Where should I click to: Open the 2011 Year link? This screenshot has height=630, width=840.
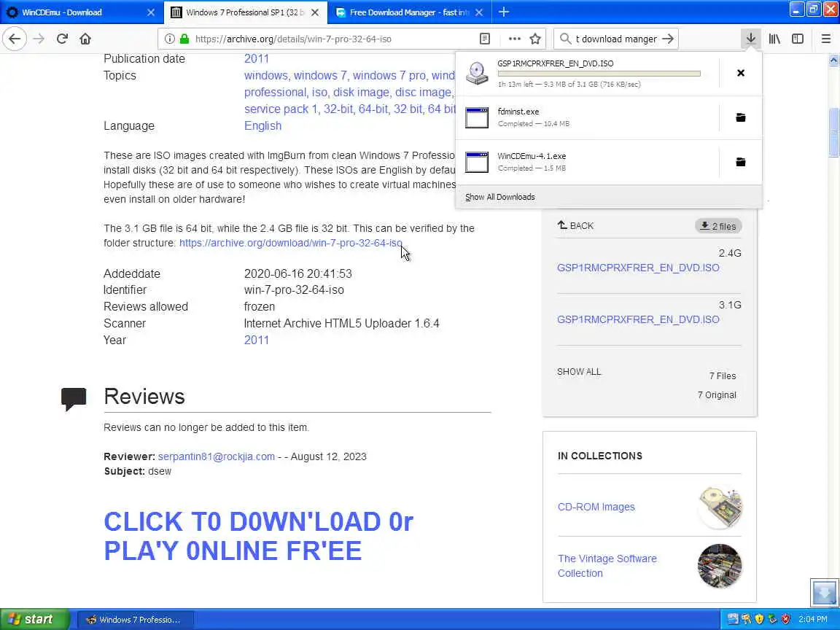pos(257,341)
